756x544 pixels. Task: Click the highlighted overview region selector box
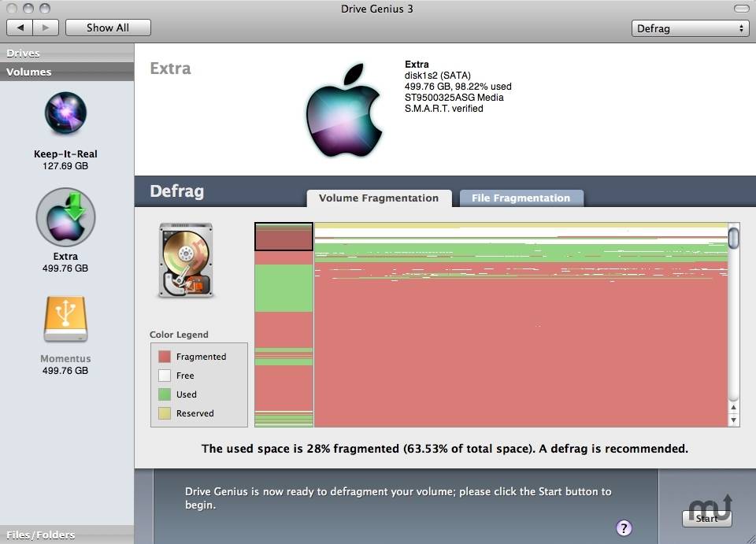tap(284, 237)
